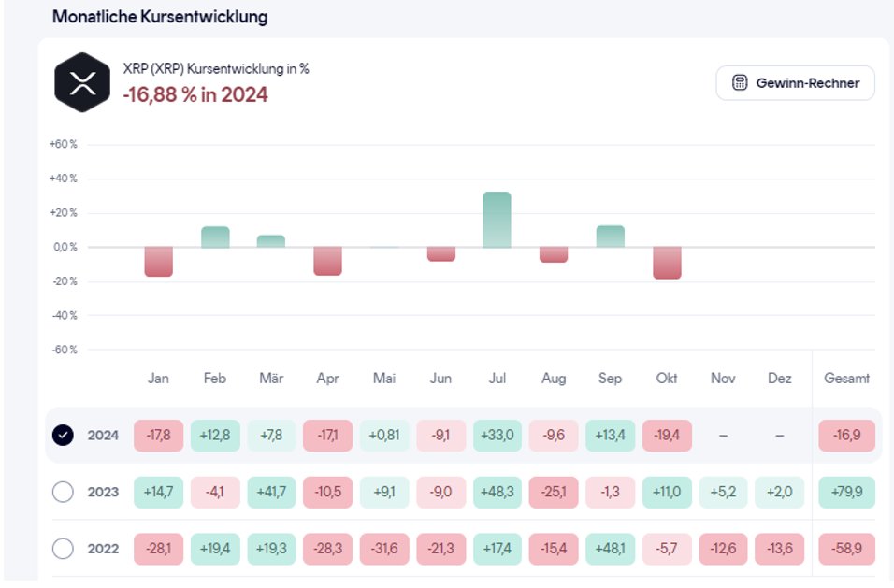Image resolution: width=894 pixels, height=588 pixels.
Task: Click the October 2024 red chart bar
Action: pos(667,263)
